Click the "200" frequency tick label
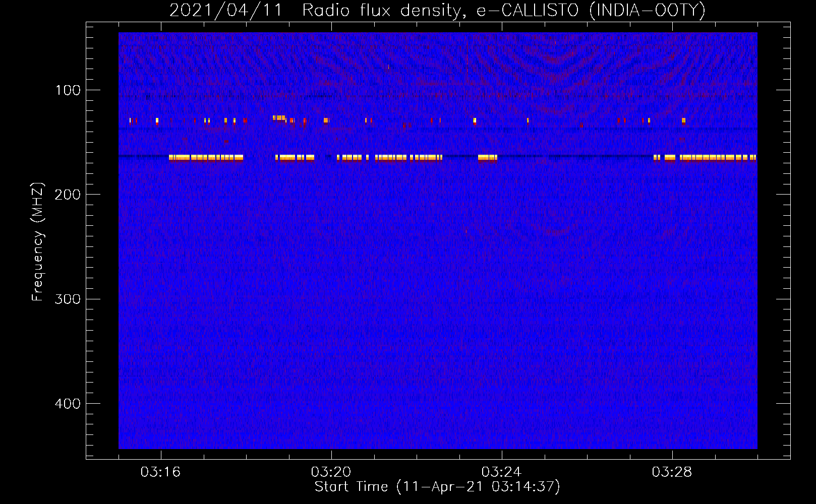 click(x=68, y=195)
